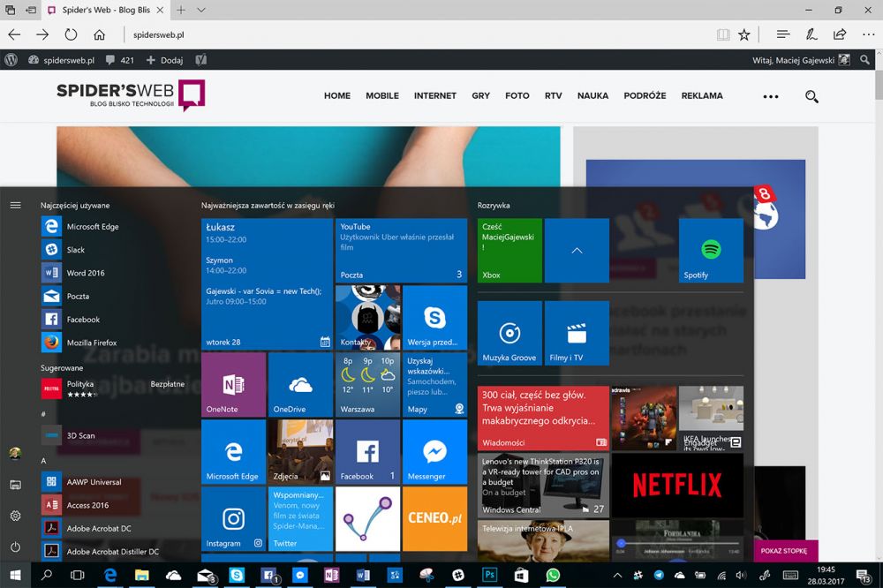Click the Start hamburger menu icon

pos(15,205)
